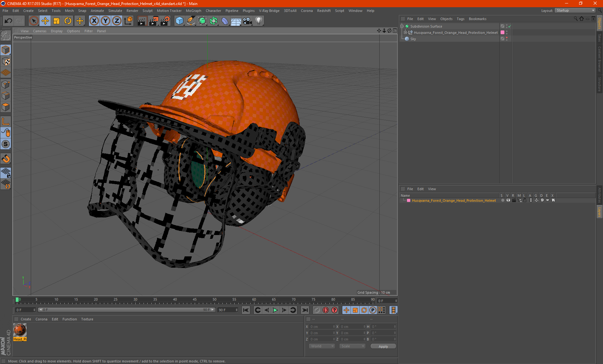Viewport: 603px width, 364px height.
Task: Add a Camera object
Action: click(247, 21)
